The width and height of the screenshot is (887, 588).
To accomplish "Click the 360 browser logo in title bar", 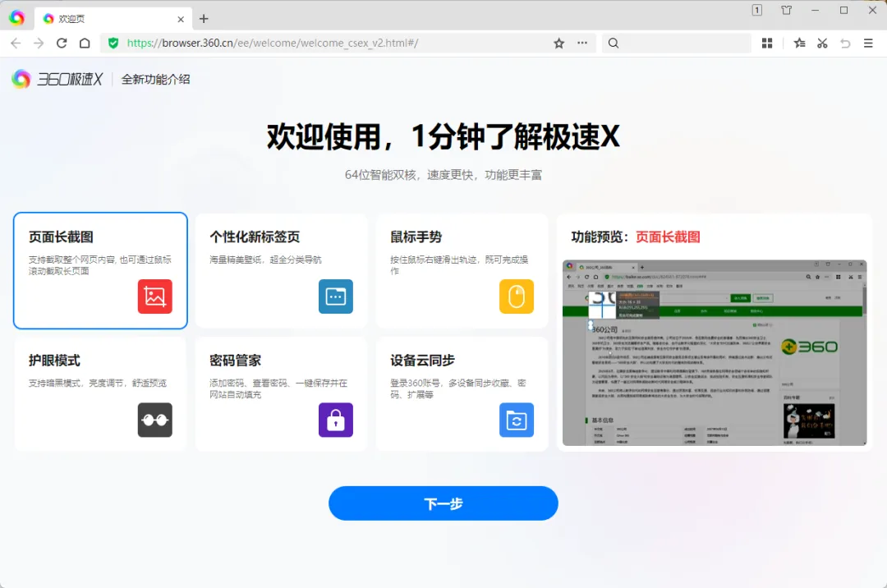I will [x=17, y=18].
